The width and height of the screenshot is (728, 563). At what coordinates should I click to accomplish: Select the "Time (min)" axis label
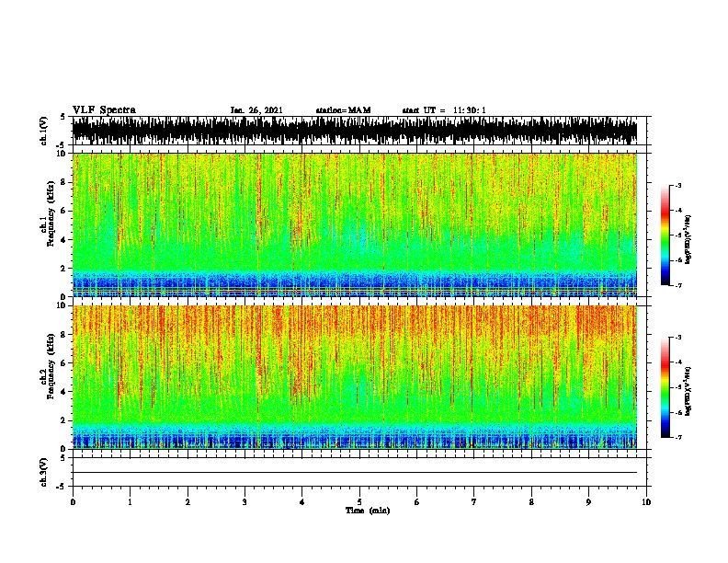point(368,511)
